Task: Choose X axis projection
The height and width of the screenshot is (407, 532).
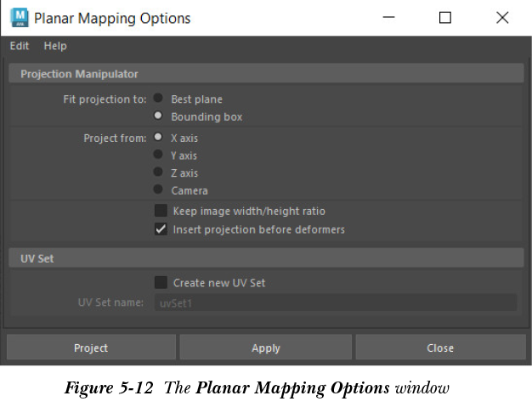Action: click(x=159, y=137)
